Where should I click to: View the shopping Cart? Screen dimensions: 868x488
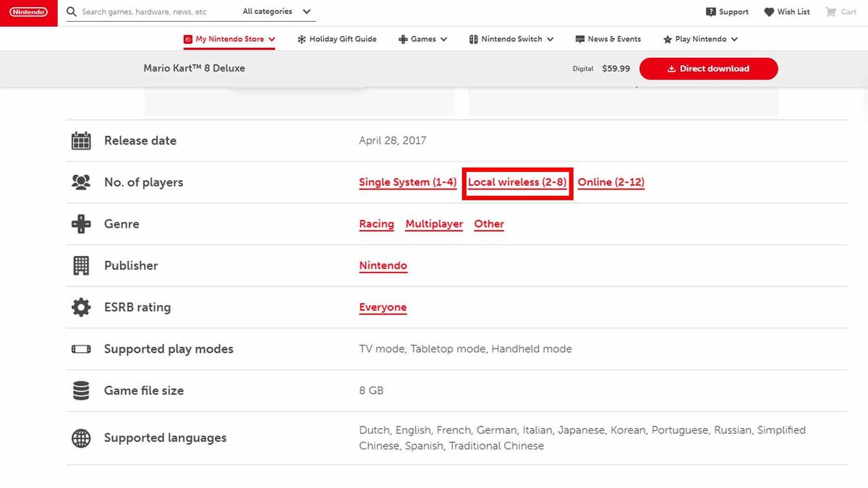pyautogui.click(x=840, y=12)
